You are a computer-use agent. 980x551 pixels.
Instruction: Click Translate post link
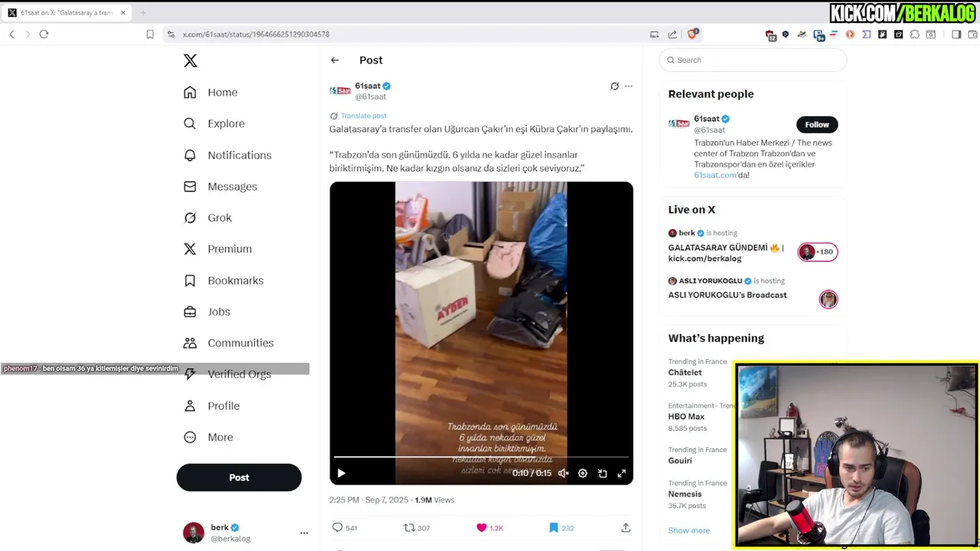(363, 116)
